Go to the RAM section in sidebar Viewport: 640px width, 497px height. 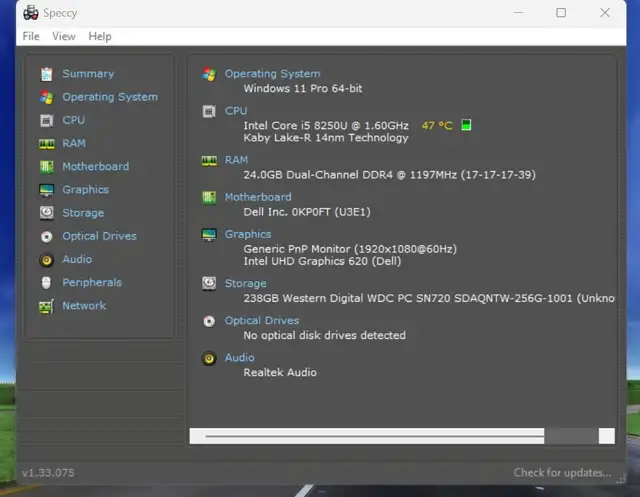point(74,144)
